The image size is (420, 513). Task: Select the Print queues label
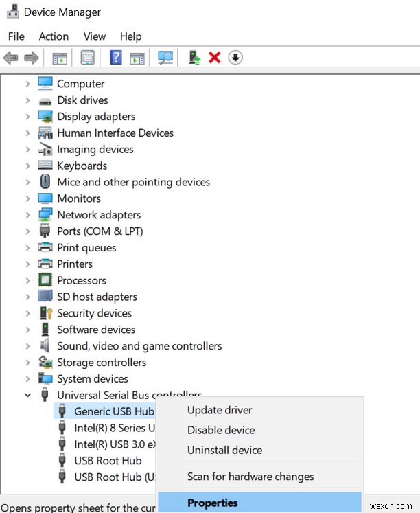[86, 248]
